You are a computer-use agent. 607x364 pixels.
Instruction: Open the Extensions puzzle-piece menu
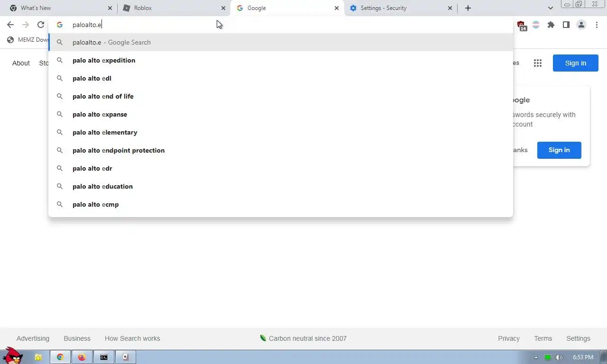[551, 25]
